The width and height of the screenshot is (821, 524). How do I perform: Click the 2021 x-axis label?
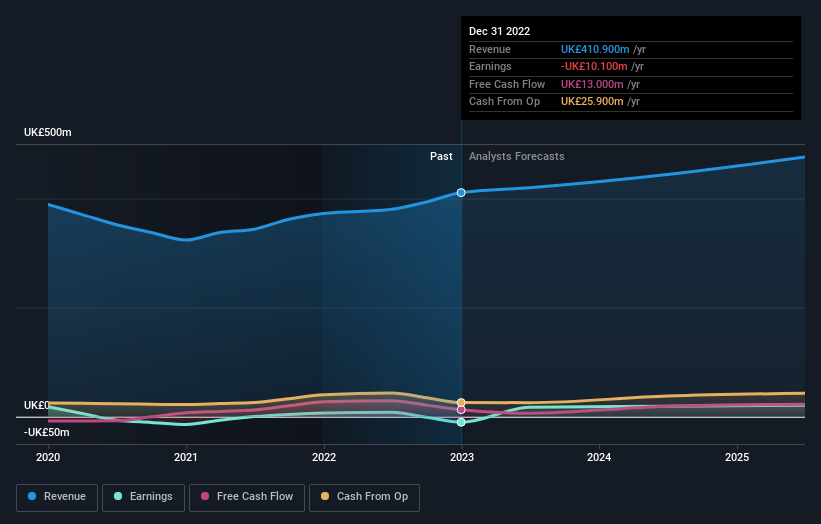(186, 458)
